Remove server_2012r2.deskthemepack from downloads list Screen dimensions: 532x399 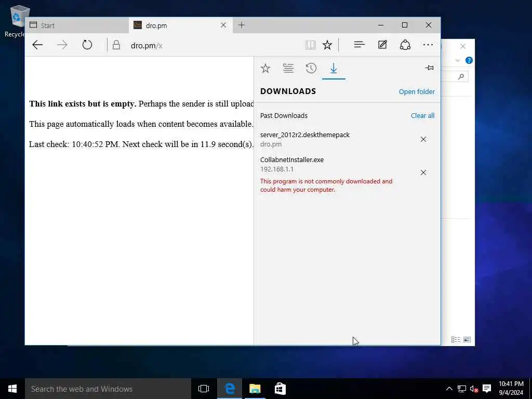(423, 139)
